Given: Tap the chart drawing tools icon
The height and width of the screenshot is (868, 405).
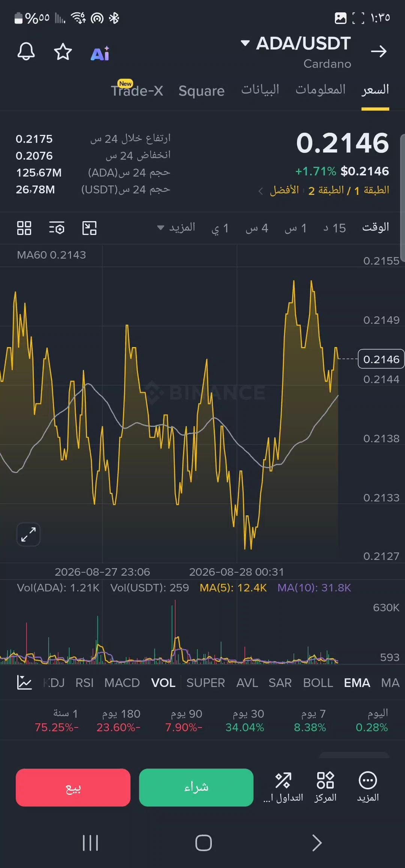Looking at the screenshot, I should tap(89, 228).
